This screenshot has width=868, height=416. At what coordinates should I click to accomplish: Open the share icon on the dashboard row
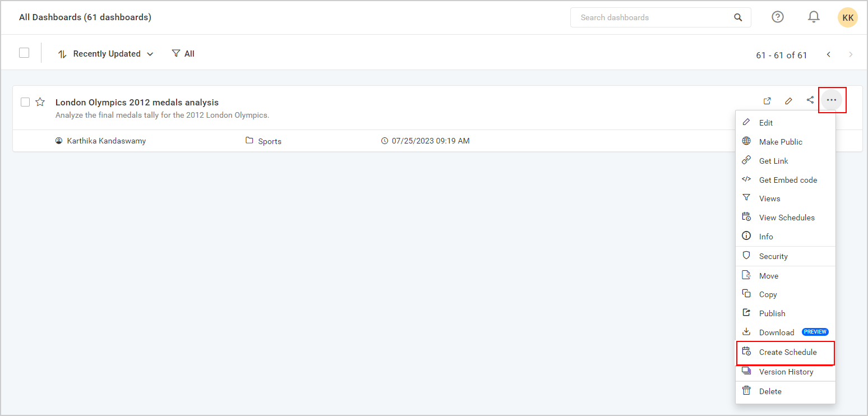[810, 100]
